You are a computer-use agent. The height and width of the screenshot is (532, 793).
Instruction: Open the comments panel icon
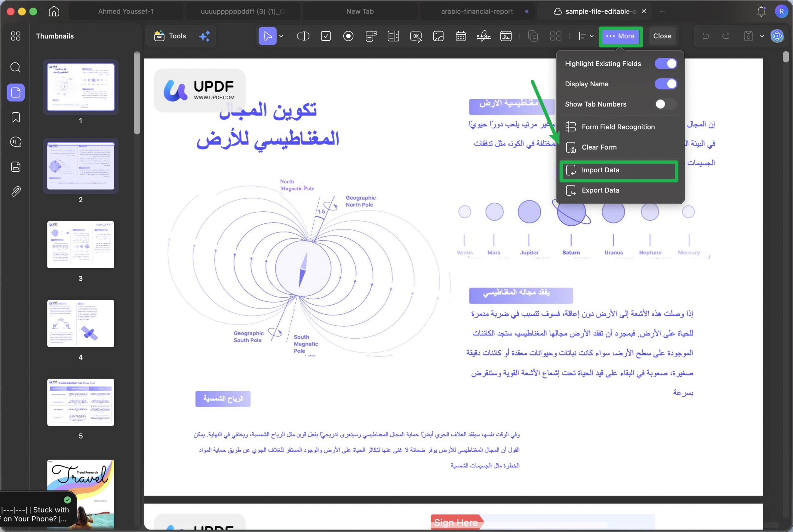15,142
